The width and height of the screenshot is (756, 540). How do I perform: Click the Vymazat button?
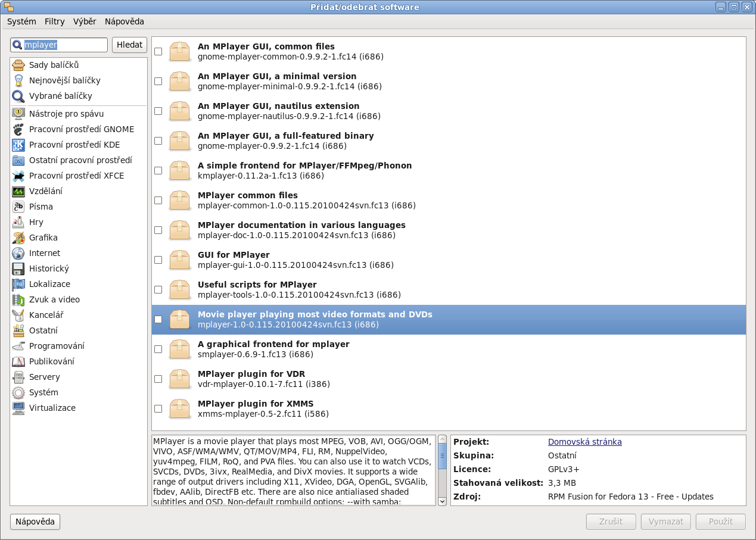[666, 522]
